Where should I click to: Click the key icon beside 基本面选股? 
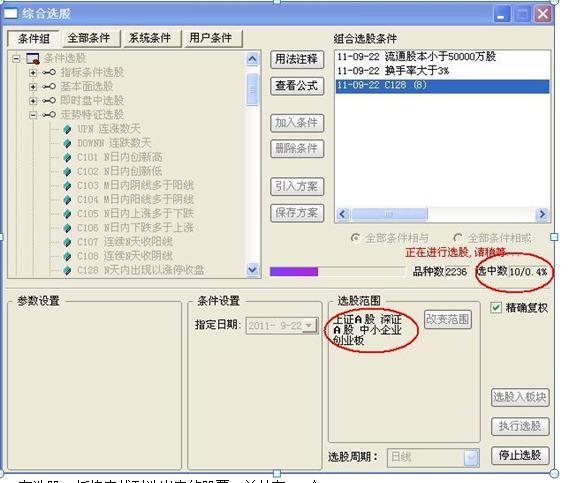[x=49, y=86]
